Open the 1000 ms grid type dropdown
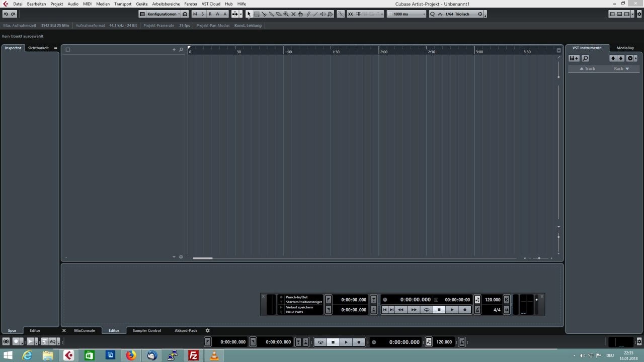 [x=407, y=14]
